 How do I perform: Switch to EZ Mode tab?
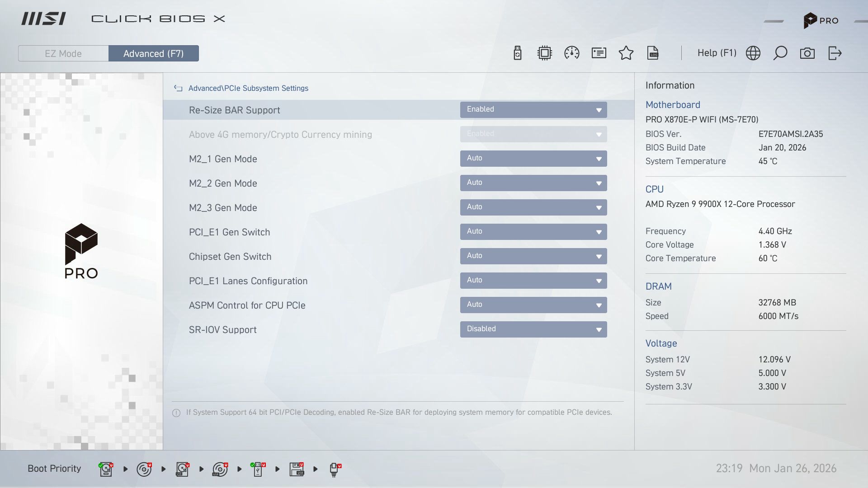[x=63, y=53]
